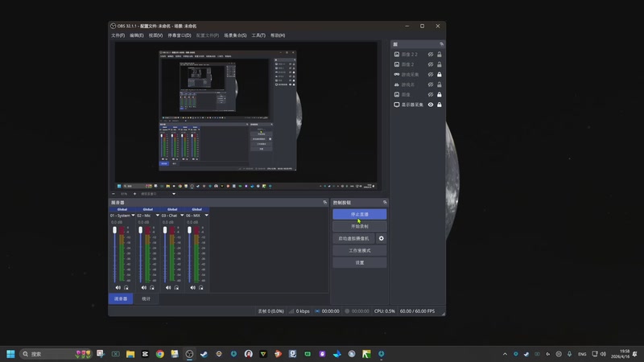The image size is (644, 362).
Task: Expand the 01 - System channel dropdown
Action: click(x=133, y=216)
